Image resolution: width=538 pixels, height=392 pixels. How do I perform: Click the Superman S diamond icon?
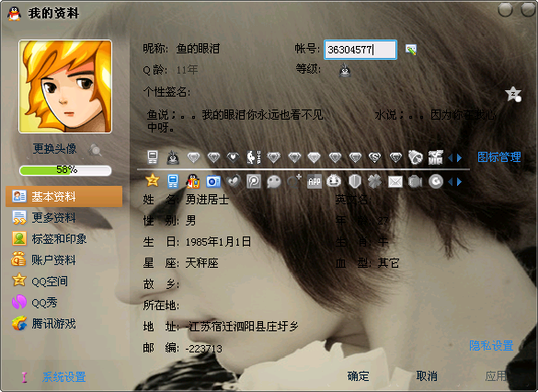pos(374,157)
